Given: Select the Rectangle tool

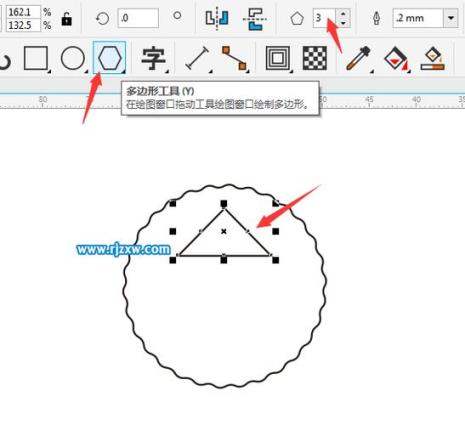Looking at the screenshot, I should click(36, 58).
